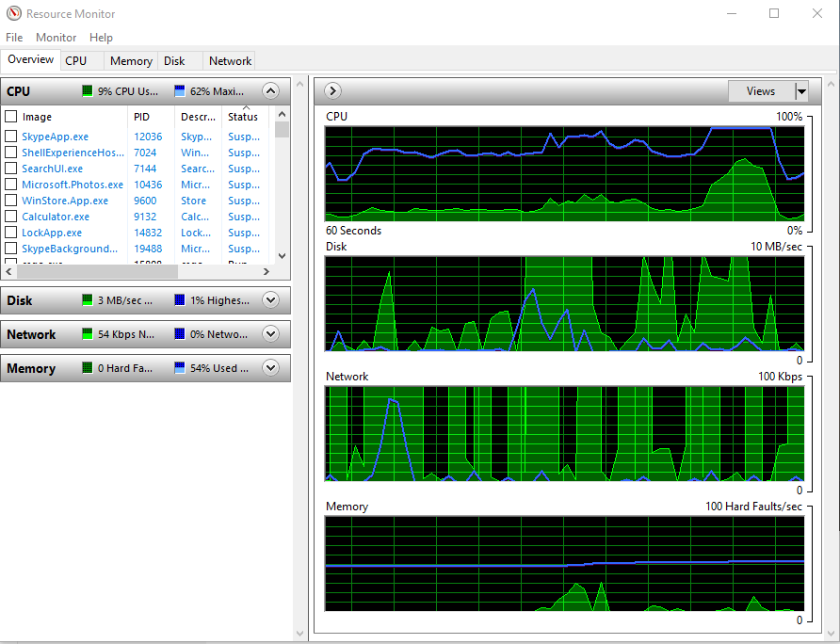
Task: Open the File menu
Action: pos(14,38)
